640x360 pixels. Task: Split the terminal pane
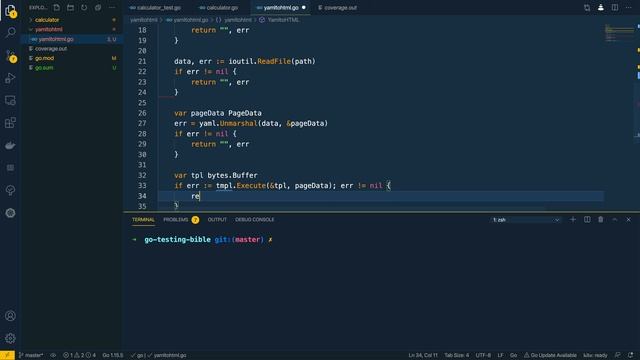tap(587, 220)
